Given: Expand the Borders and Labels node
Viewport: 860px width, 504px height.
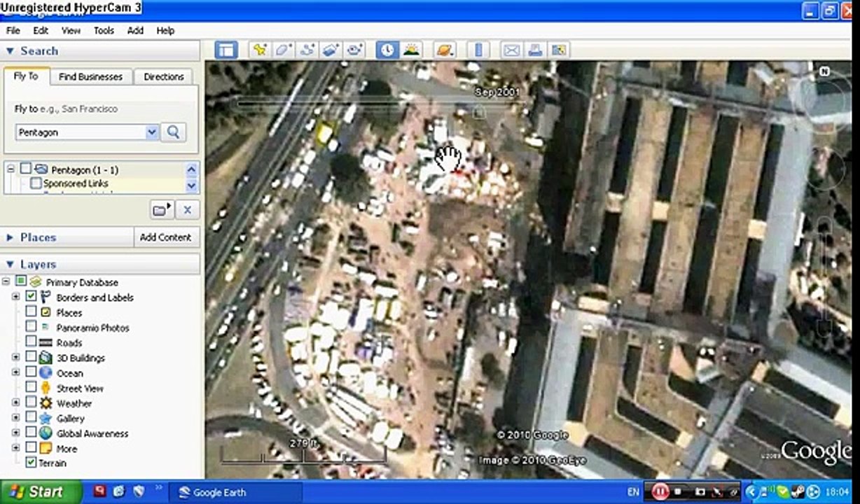Looking at the screenshot, I should pos(16,297).
